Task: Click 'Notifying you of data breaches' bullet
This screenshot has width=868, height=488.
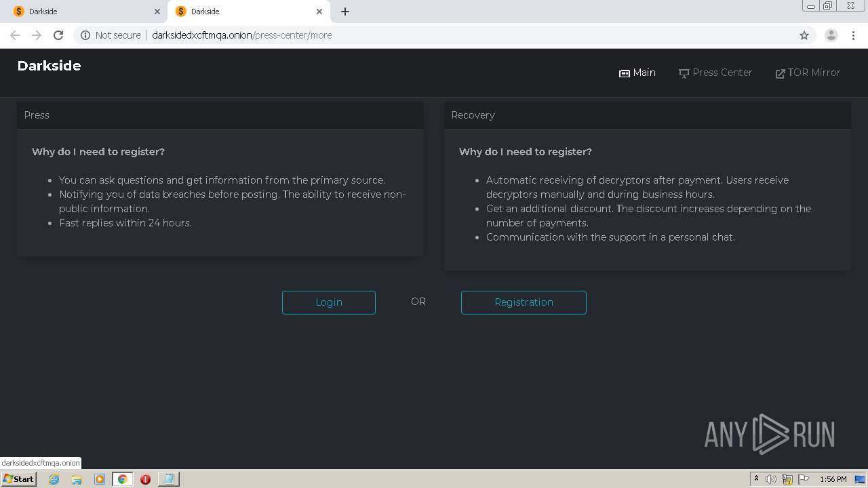Action: coord(233,201)
